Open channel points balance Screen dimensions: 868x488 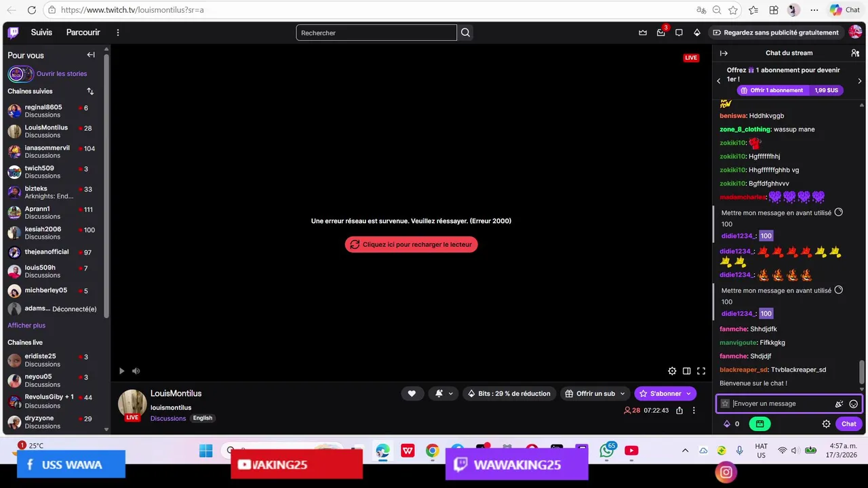click(x=732, y=424)
